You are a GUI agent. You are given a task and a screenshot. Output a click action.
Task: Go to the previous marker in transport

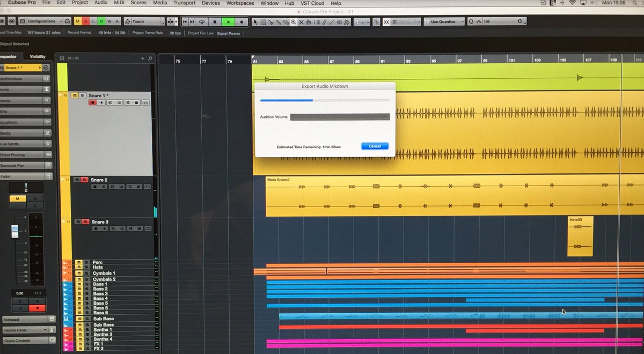tap(185, 21)
